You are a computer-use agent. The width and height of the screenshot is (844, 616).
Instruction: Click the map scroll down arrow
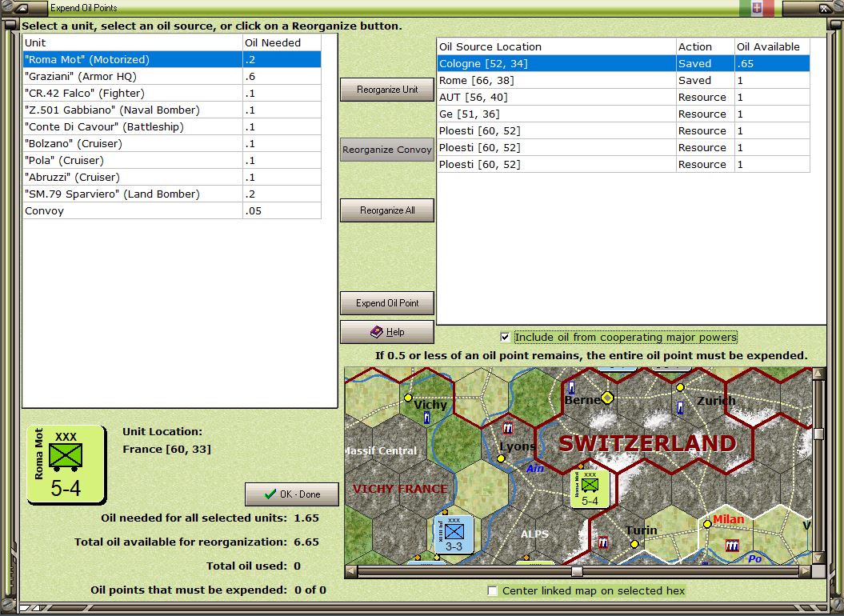[x=818, y=558]
